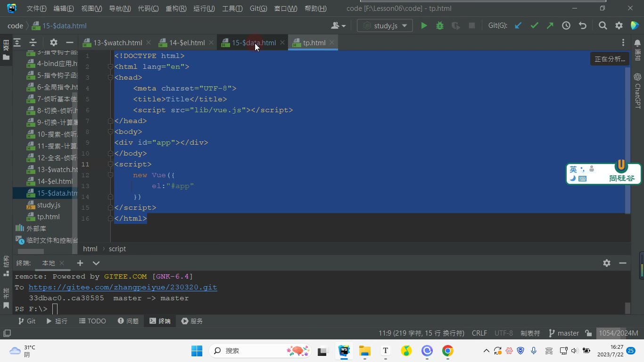This screenshot has width=644, height=362.
Task: Commit changes using the green checkmark
Action: click(x=534, y=26)
